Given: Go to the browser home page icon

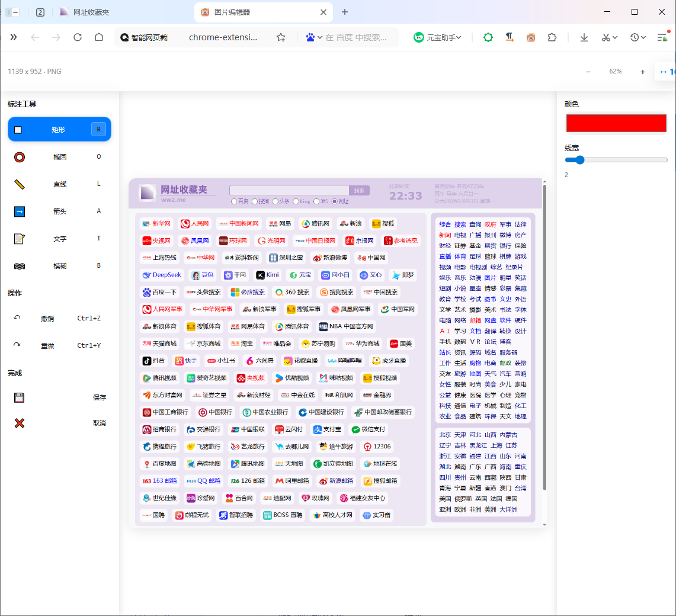Looking at the screenshot, I should pos(99,37).
